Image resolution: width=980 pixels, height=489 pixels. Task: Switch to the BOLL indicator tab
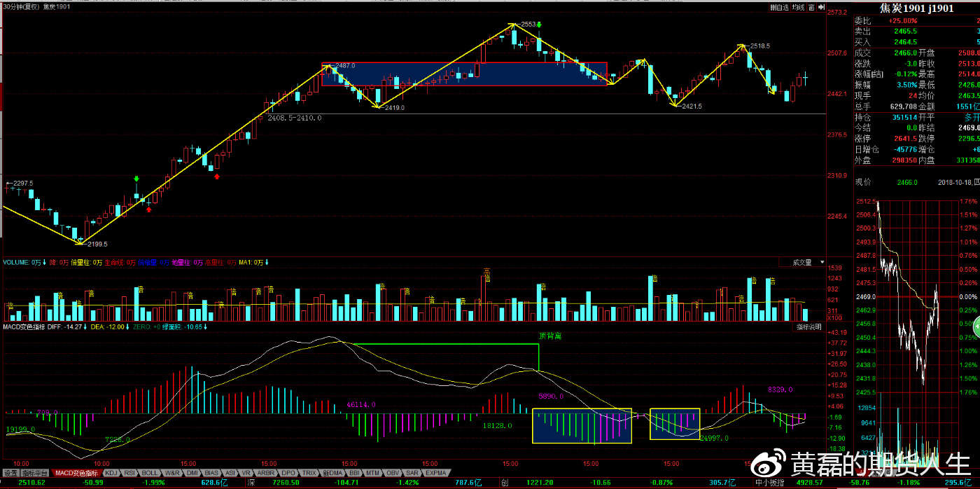click(x=150, y=473)
